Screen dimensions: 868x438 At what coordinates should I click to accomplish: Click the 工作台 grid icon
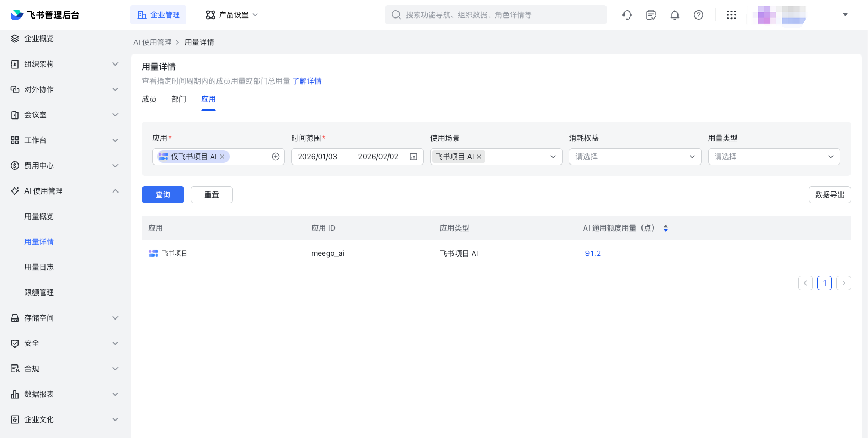point(15,140)
